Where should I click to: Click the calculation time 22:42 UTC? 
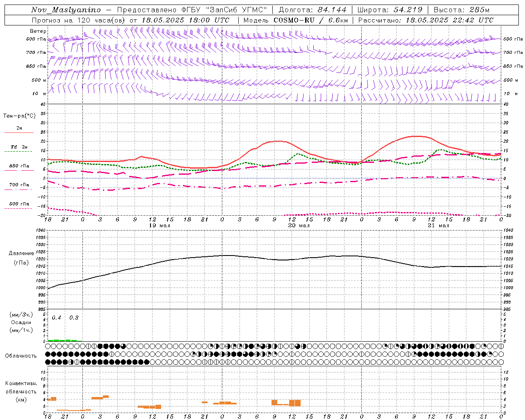(x=470, y=20)
